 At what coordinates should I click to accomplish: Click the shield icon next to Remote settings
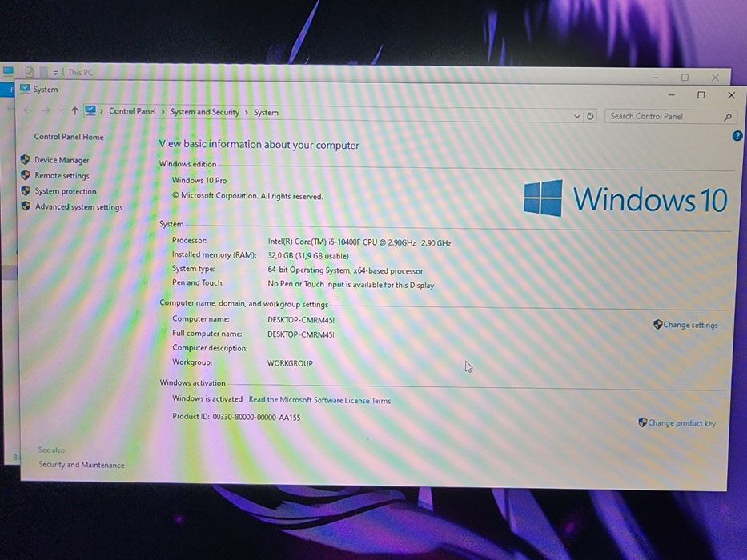click(x=26, y=175)
